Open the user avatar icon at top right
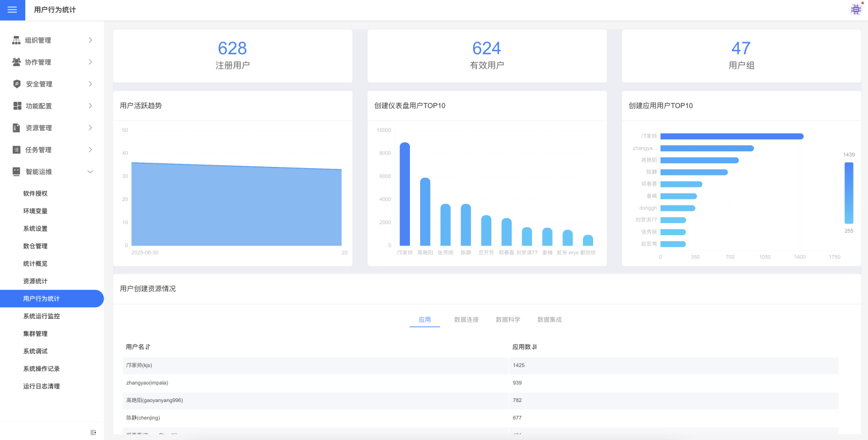This screenshot has height=440, width=868. tap(856, 9)
